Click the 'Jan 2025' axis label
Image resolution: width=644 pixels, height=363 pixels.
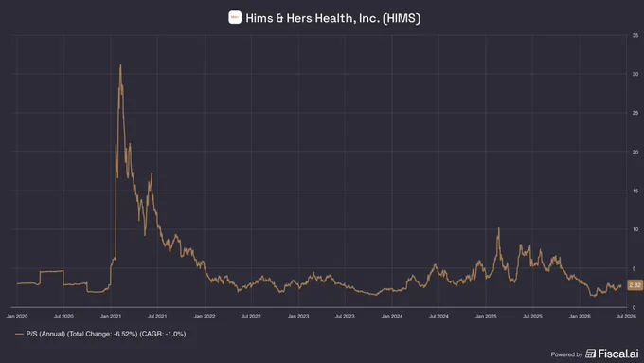coord(486,317)
